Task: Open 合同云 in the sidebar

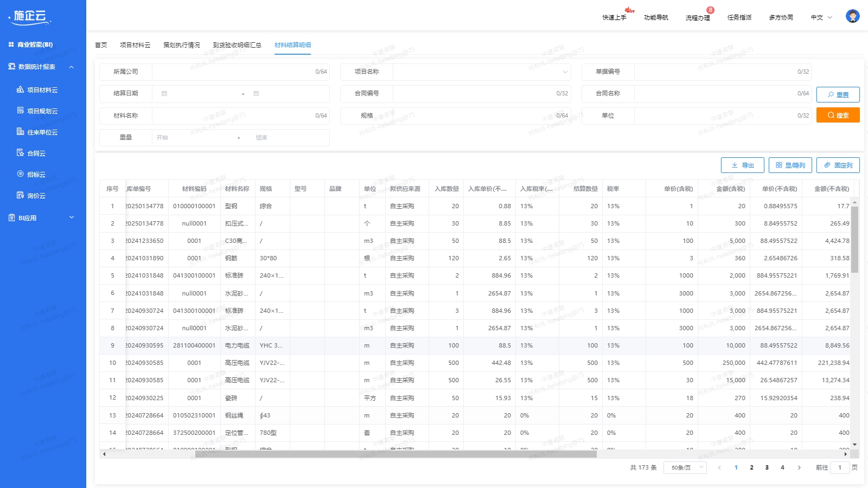Action: click(36, 153)
